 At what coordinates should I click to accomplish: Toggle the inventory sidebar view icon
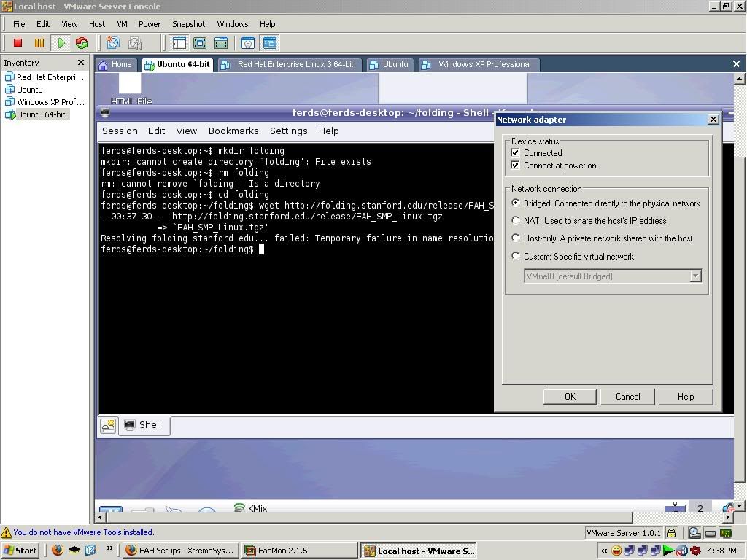179,43
